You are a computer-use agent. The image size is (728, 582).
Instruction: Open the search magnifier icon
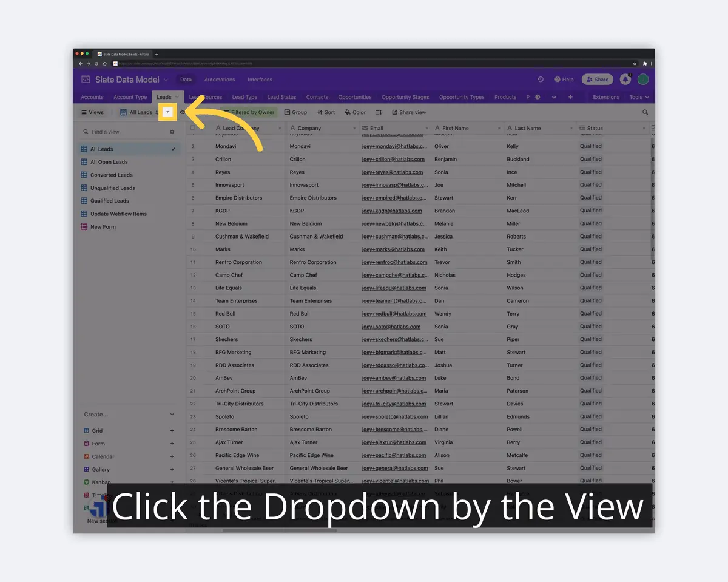click(645, 112)
